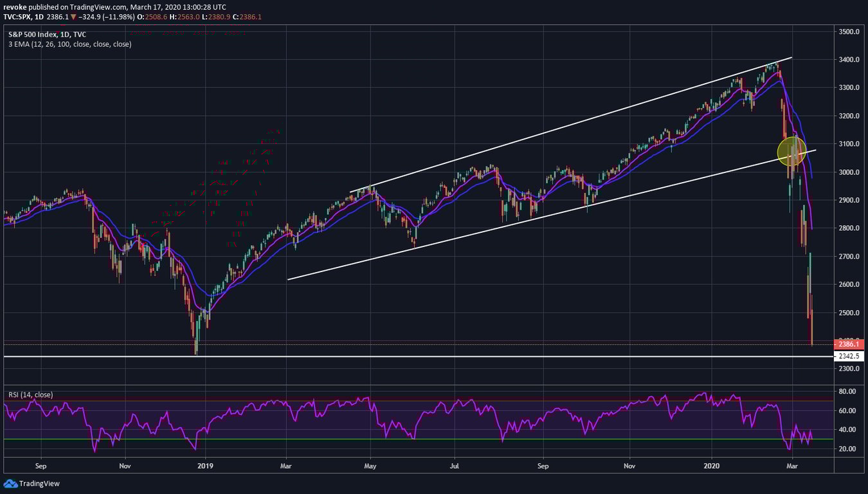
Task: Click the 2342.5 price level label
Action: 850,356
